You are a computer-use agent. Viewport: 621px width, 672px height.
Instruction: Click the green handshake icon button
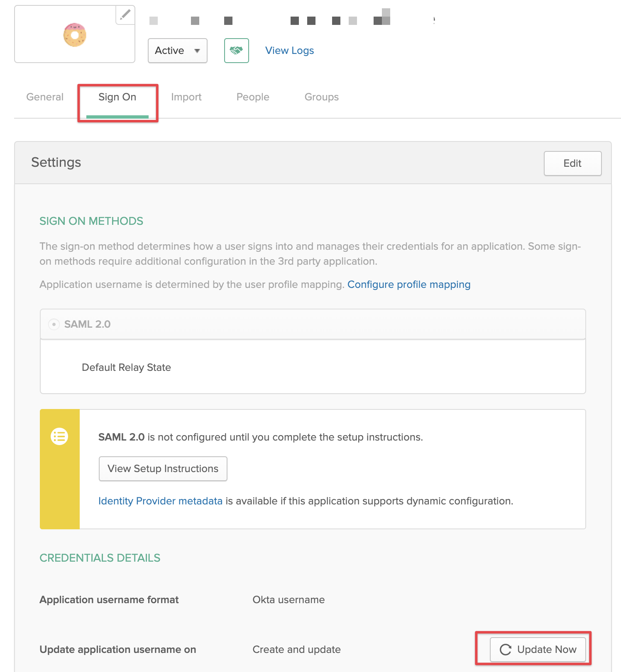coord(236,51)
